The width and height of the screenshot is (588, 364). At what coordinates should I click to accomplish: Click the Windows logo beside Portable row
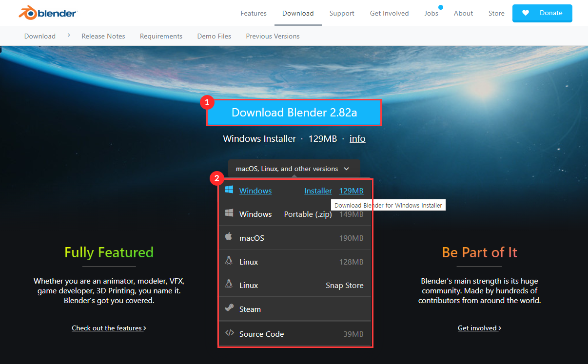pyautogui.click(x=229, y=213)
